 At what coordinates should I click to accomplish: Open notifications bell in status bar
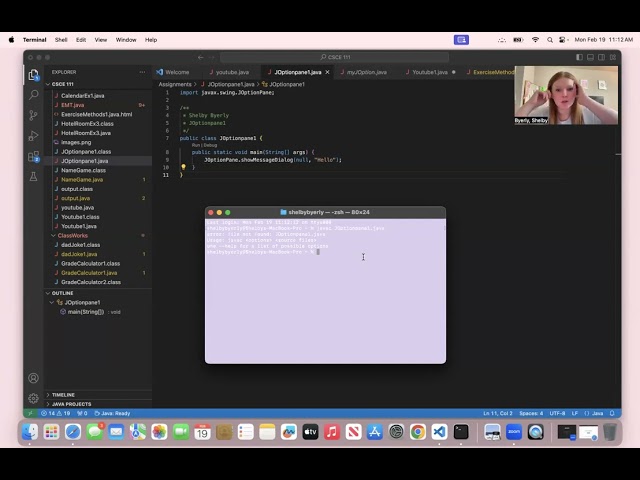612,413
